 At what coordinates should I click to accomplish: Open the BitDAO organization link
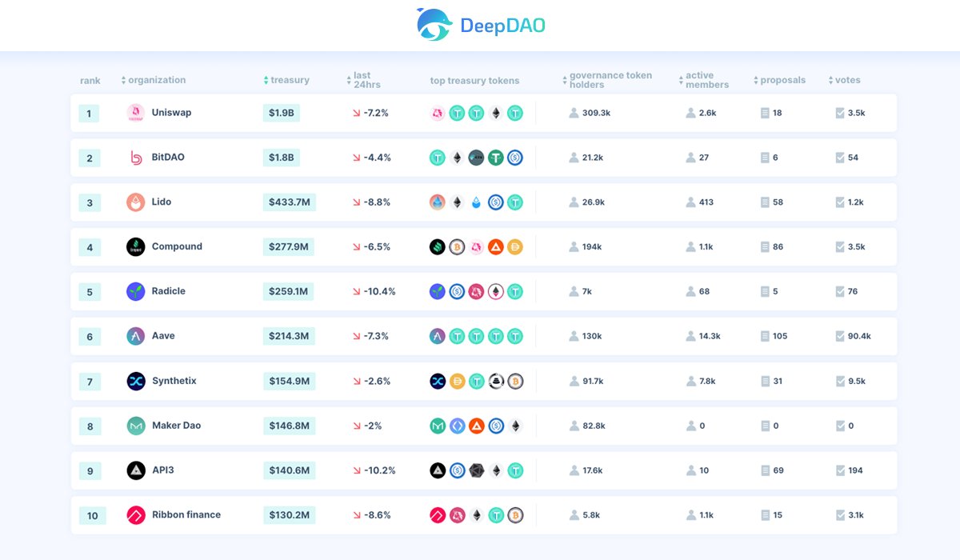click(x=168, y=158)
